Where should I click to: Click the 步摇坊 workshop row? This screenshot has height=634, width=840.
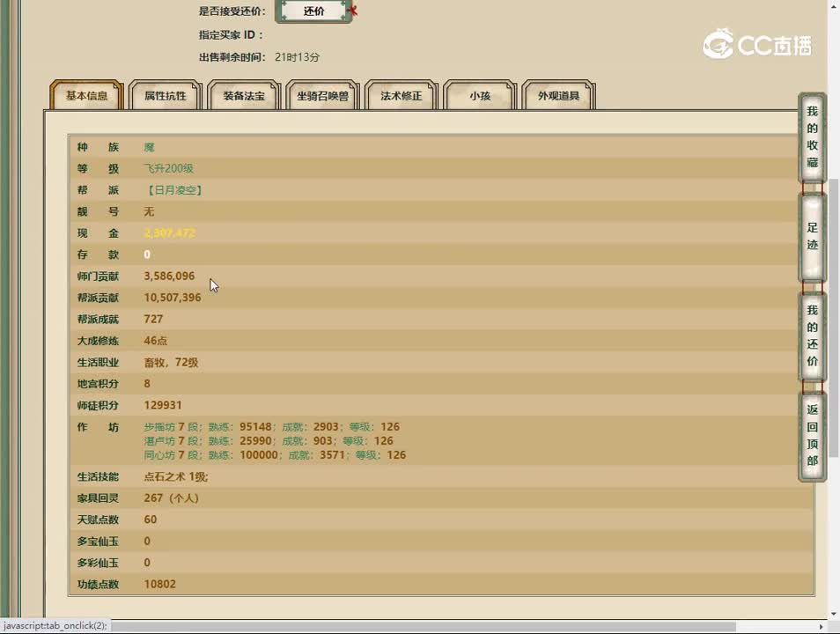(271, 426)
